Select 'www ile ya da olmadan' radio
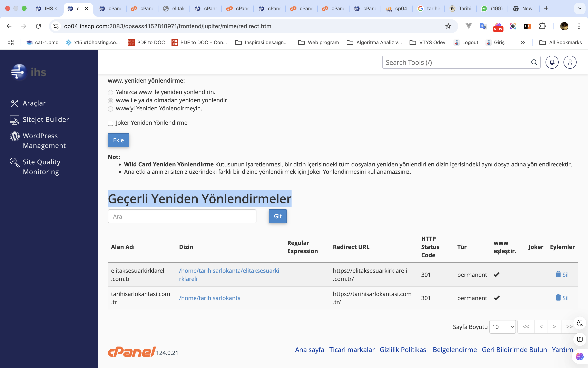 coord(110,101)
